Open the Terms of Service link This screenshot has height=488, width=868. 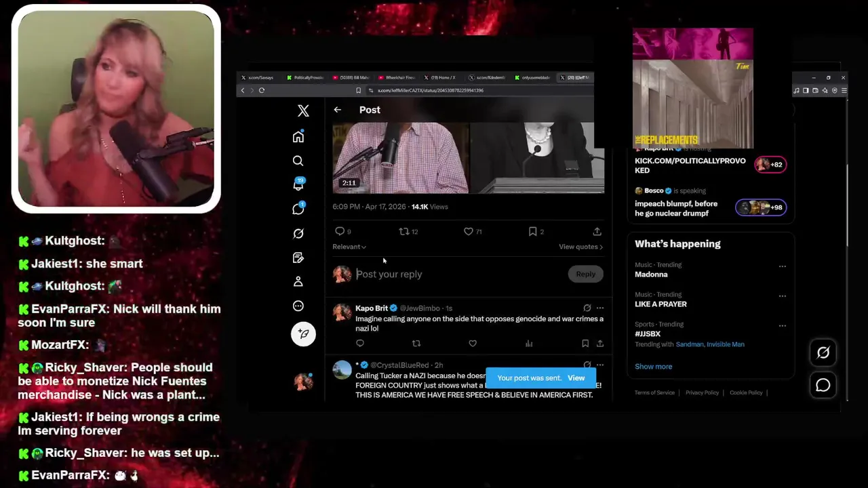tap(654, 392)
